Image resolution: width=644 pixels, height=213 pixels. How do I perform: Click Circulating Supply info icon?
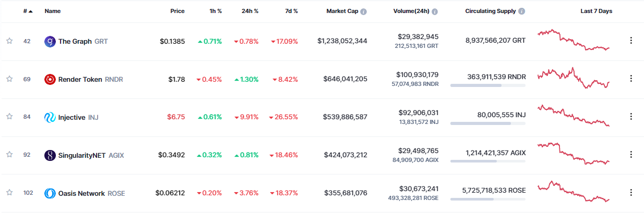522,11
